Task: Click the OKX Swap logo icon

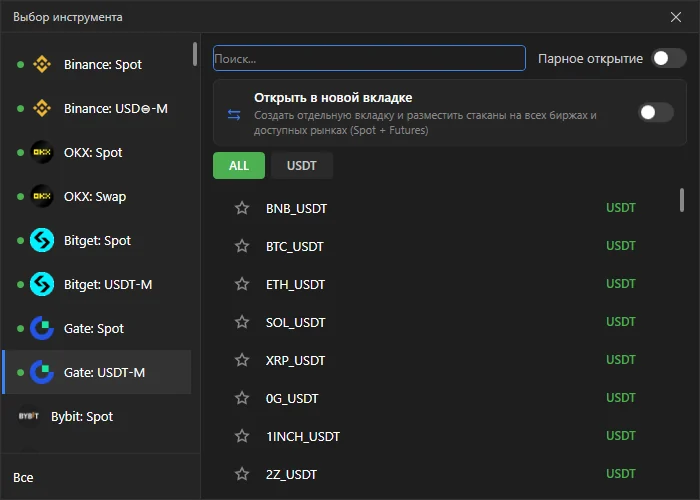Action: point(42,196)
